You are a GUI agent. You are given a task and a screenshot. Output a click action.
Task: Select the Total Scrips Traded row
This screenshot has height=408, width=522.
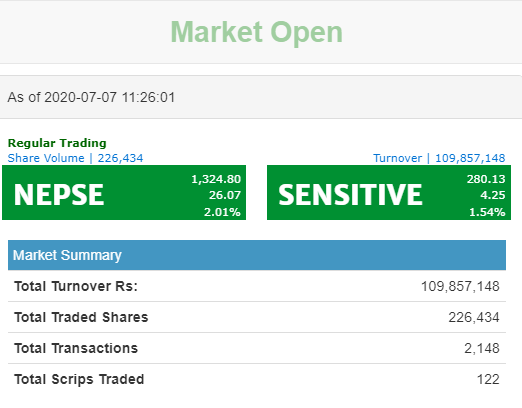tap(257, 379)
